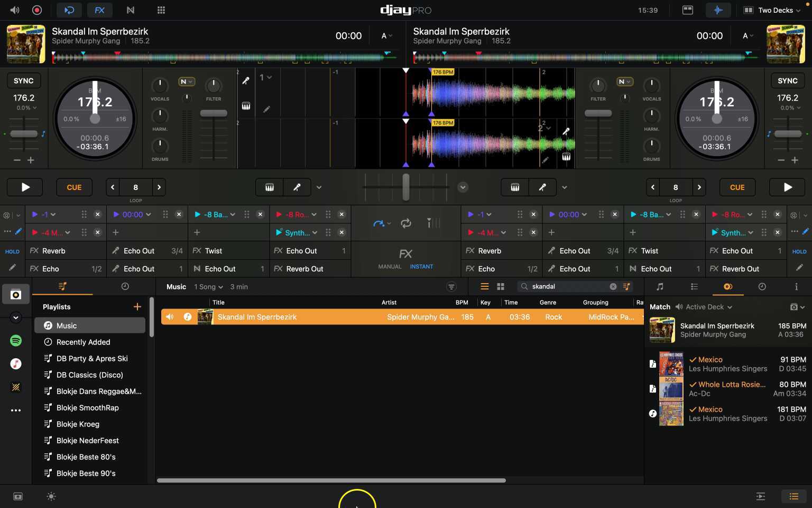
Task: Open the grid view icon in top bar
Action: [161, 10]
